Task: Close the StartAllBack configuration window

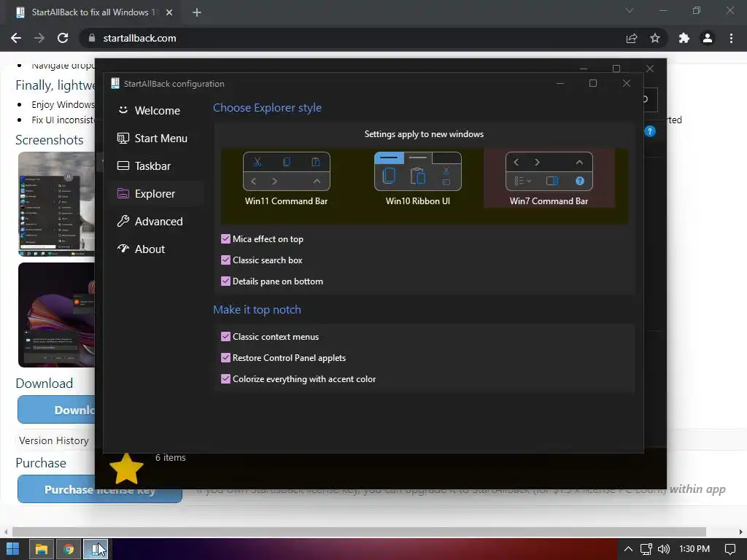Action: point(627,83)
